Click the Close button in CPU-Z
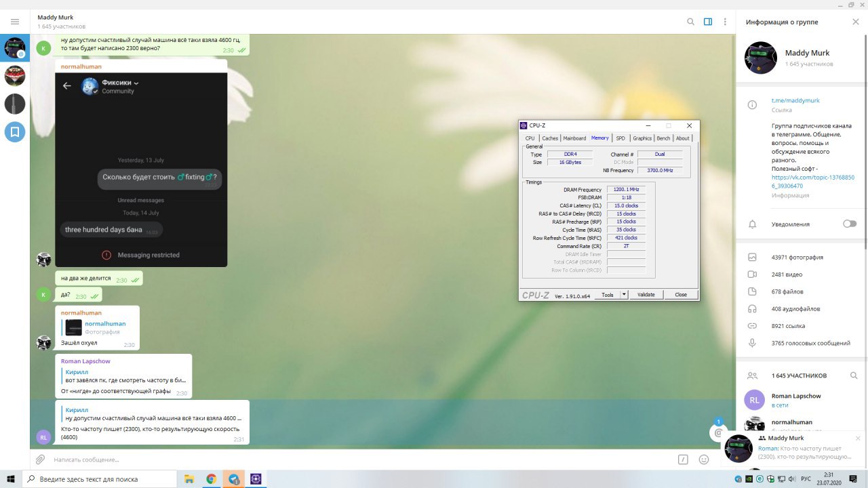868x488 pixels. [681, 295]
